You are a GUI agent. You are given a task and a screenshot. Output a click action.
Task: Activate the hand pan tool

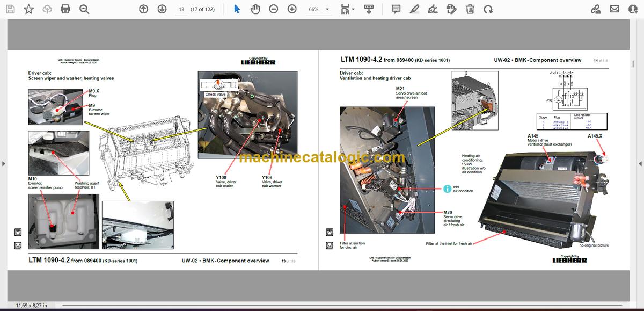click(255, 9)
